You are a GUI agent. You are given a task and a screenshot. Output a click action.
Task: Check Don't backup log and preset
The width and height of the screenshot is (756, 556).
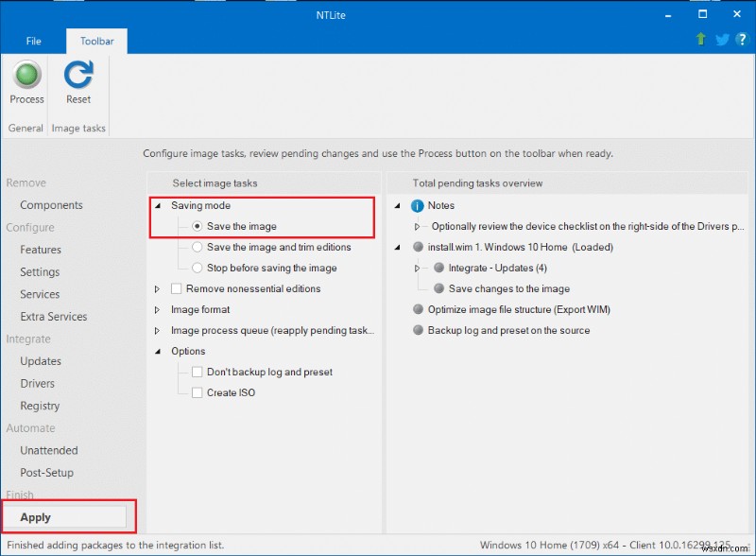(198, 372)
